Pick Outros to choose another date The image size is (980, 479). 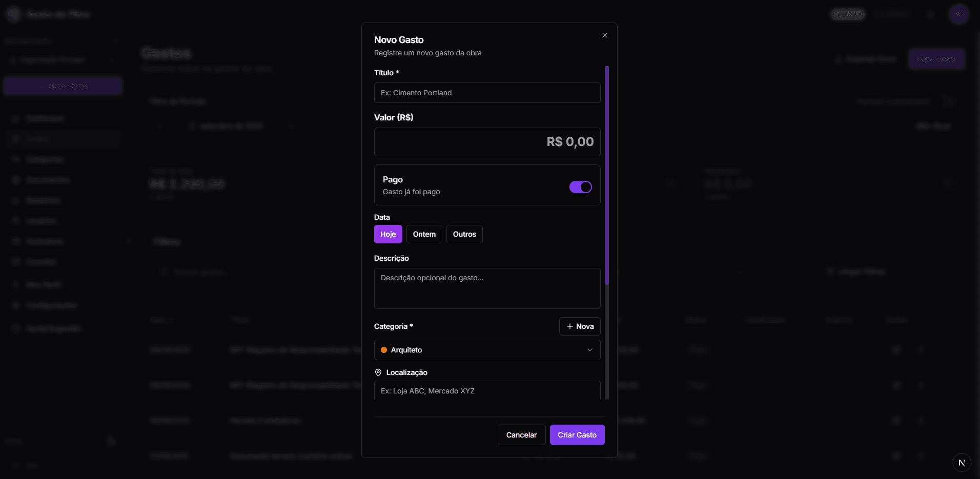pos(464,234)
